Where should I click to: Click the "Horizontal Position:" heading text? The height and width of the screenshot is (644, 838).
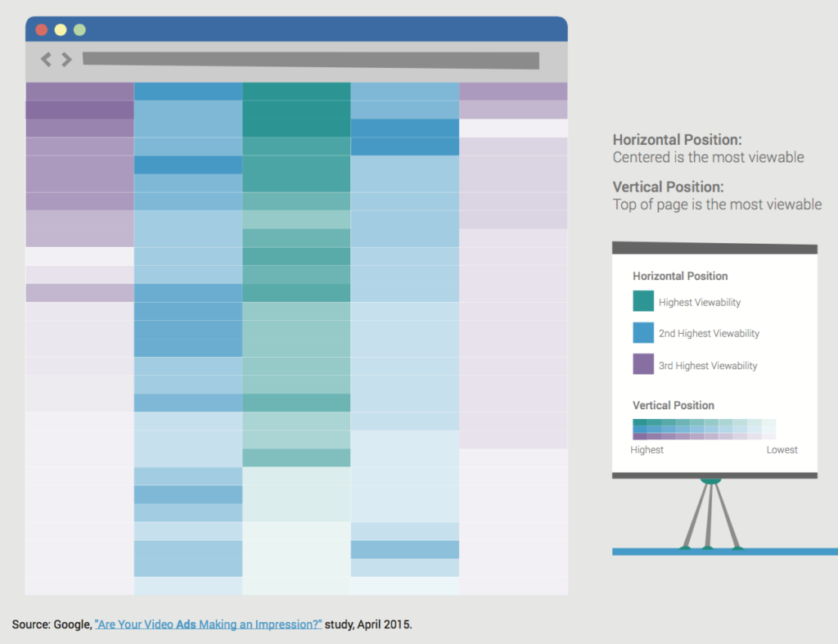677,139
